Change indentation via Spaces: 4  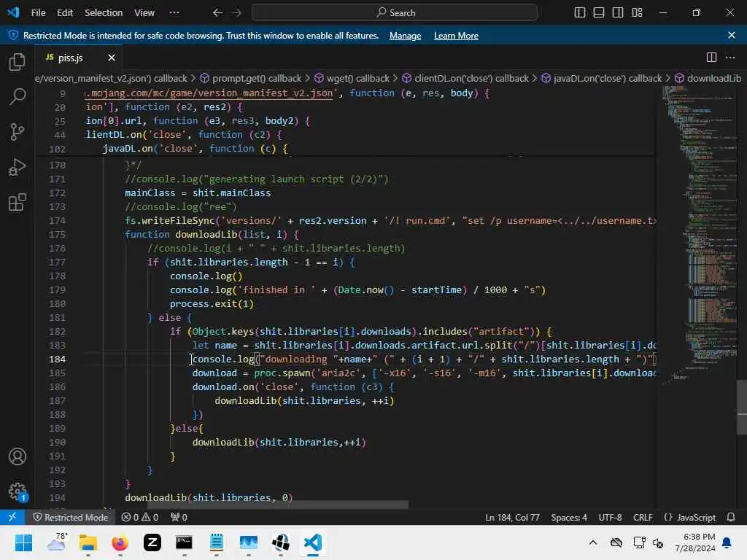(569, 518)
